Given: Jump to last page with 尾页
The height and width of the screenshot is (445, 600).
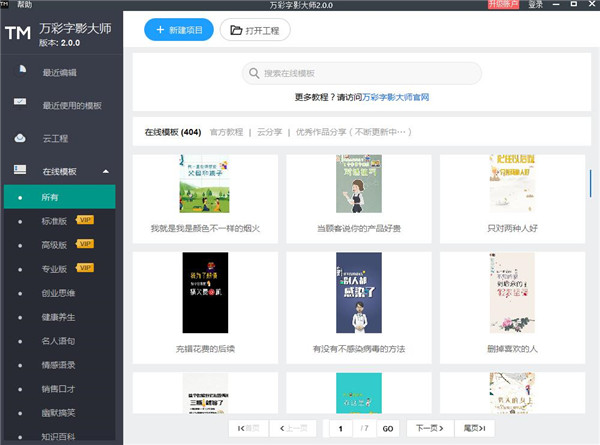Looking at the screenshot, I should [474, 428].
